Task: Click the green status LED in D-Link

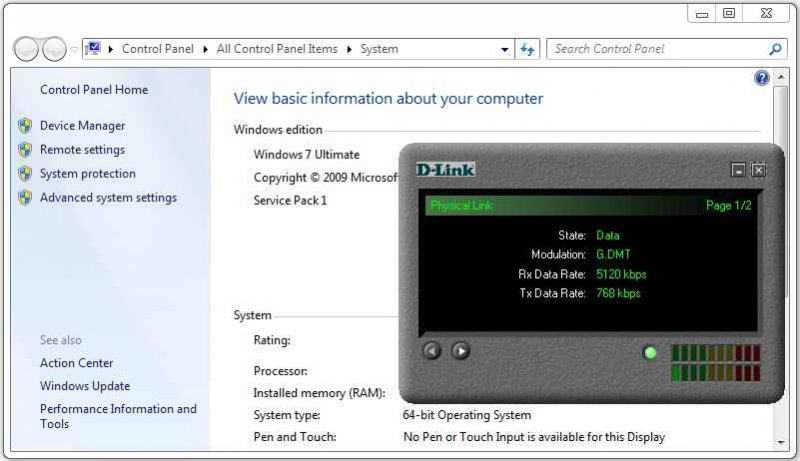Action: pyautogui.click(x=651, y=353)
